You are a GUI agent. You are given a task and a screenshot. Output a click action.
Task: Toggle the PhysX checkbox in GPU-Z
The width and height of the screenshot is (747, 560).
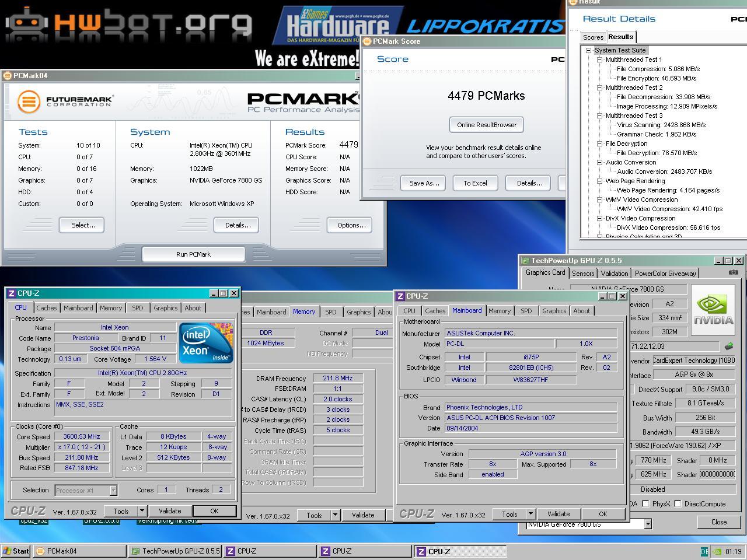(x=645, y=504)
